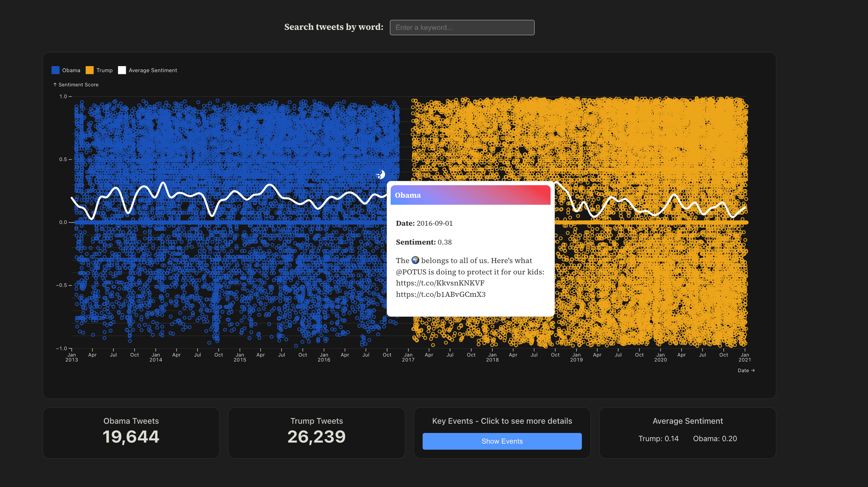Click the white Average Sentiment legend swatch
Image resolution: width=868 pixels, height=487 pixels.
coord(122,70)
